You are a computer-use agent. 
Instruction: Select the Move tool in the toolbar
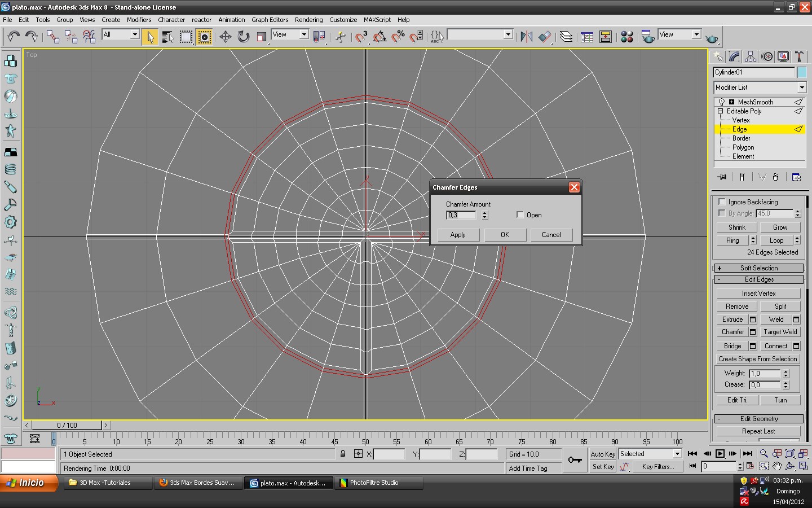click(225, 37)
